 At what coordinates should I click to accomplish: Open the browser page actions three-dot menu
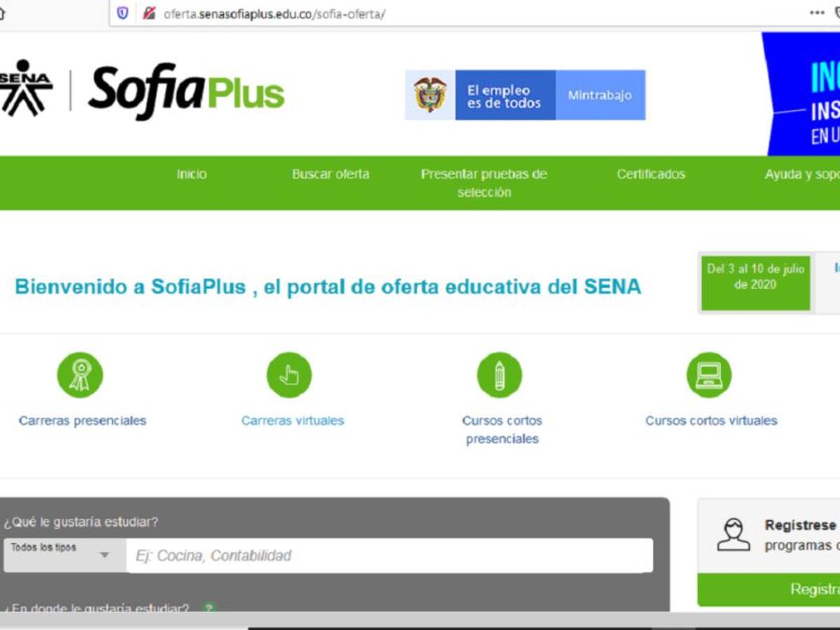tap(817, 13)
